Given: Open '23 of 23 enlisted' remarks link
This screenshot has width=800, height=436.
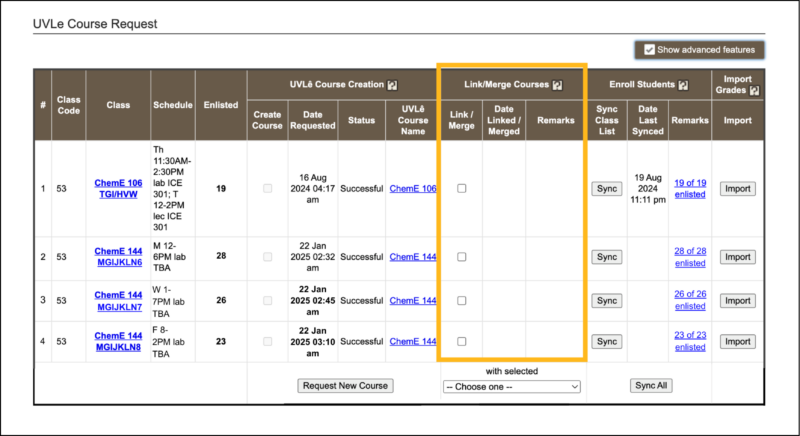Looking at the screenshot, I should pos(690,341).
